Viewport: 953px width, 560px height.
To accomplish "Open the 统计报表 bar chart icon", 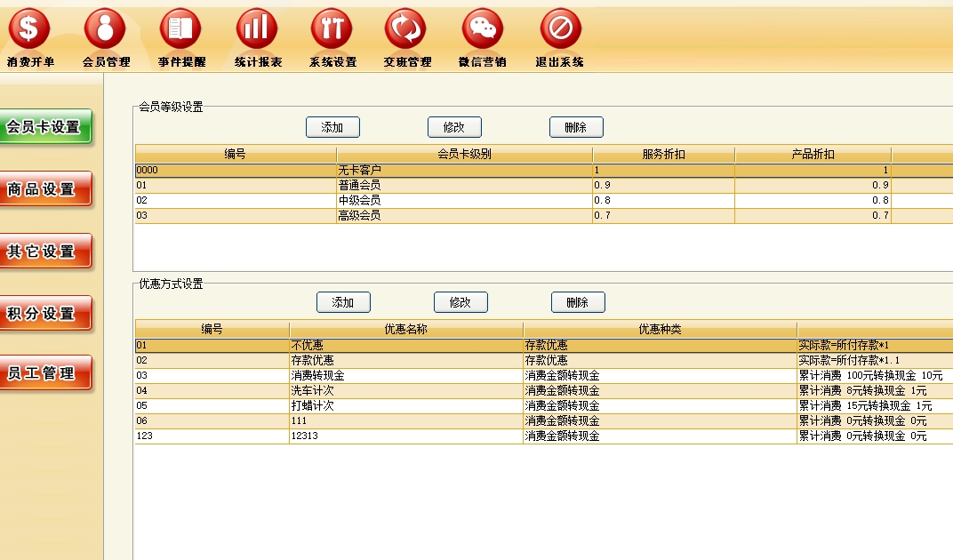I will pyautogui.click(x=257, y=29).
